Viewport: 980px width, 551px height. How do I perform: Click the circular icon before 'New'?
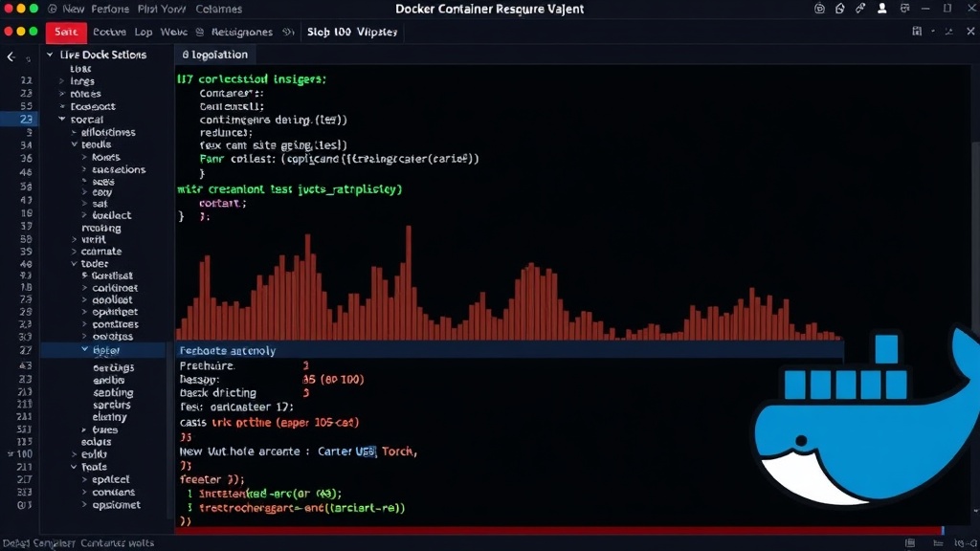click(52, 9)
